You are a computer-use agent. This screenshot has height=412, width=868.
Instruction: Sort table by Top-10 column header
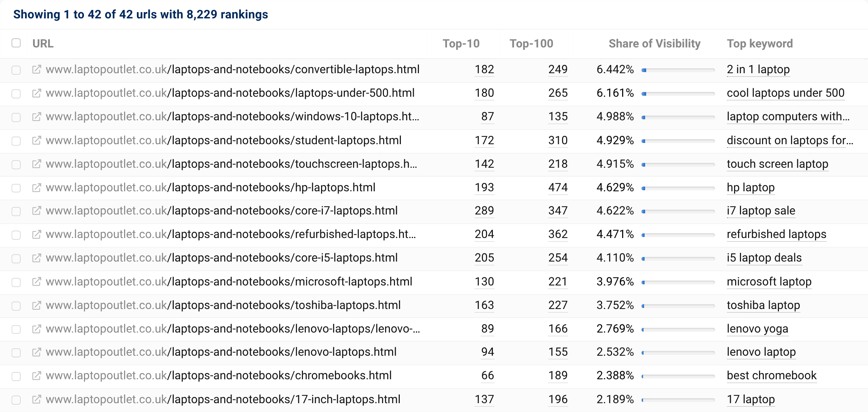(x=461, y=44)
